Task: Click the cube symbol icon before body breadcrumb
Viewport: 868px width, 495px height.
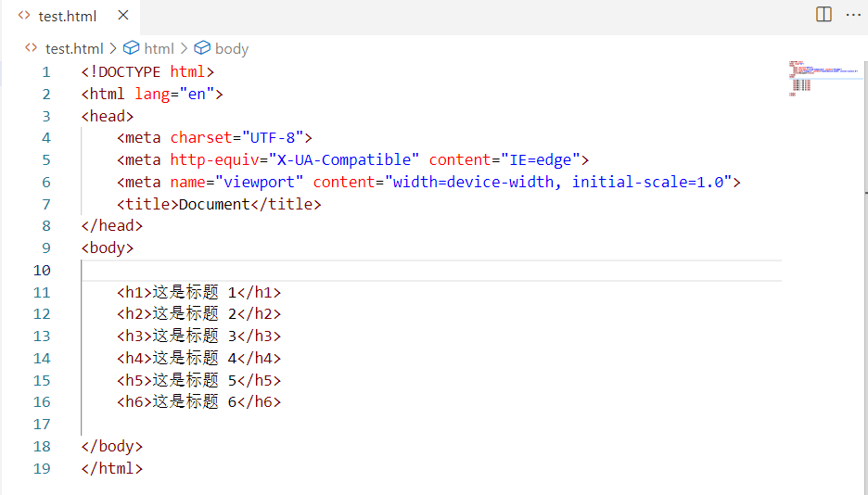Action: point(202,48)
